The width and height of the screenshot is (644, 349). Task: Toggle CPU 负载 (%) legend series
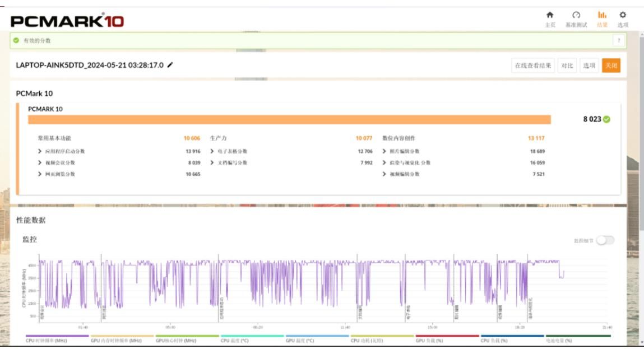click(x=512, y=339)
